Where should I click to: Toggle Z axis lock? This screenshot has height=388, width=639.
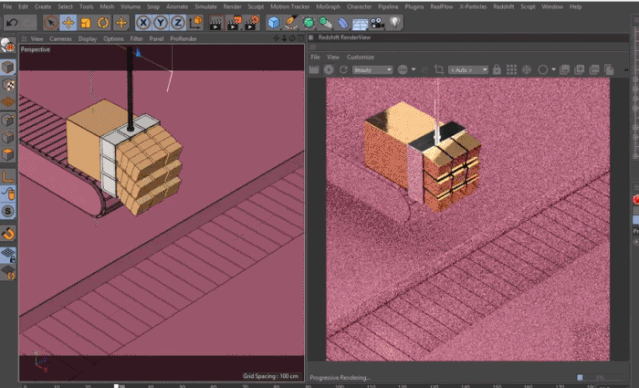click(x=178, y=22)
